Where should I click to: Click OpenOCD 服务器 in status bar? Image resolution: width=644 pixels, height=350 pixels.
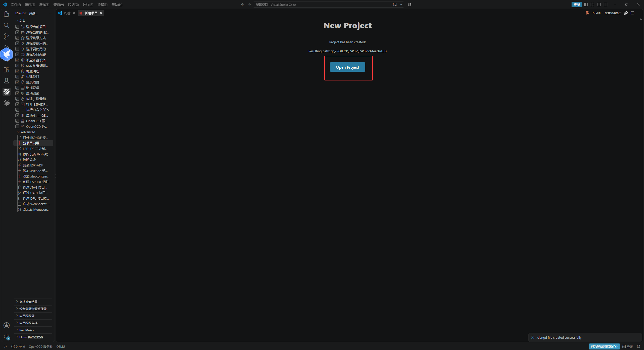(x=41, y=346)
